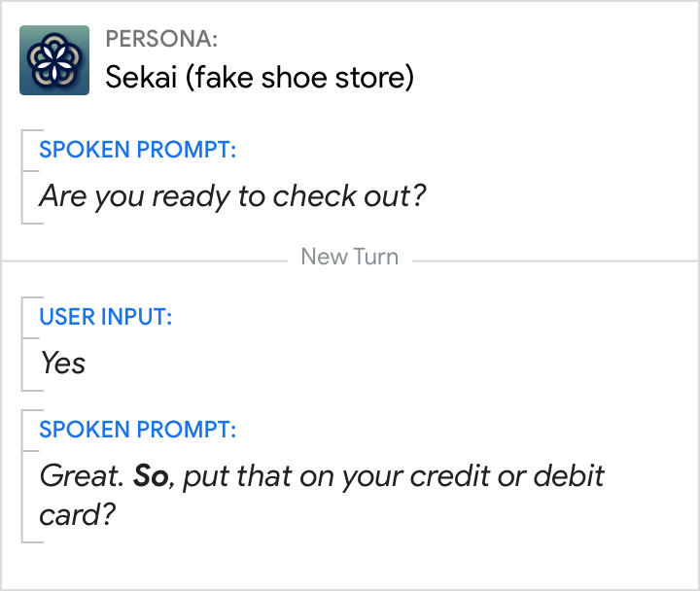
Task: Click the first "SPOKEN PROMPT:" label above checkout question
Action: pyautogui.click(x=137, y=151)
